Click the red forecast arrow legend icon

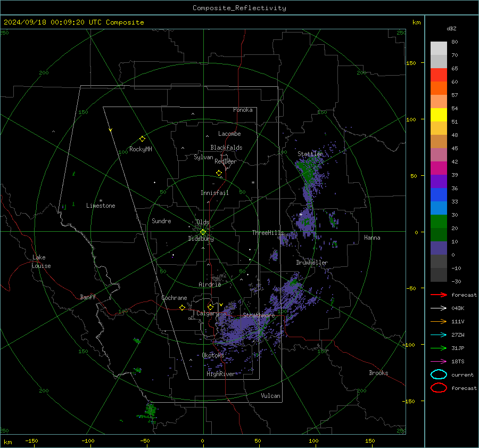(439, 295)
